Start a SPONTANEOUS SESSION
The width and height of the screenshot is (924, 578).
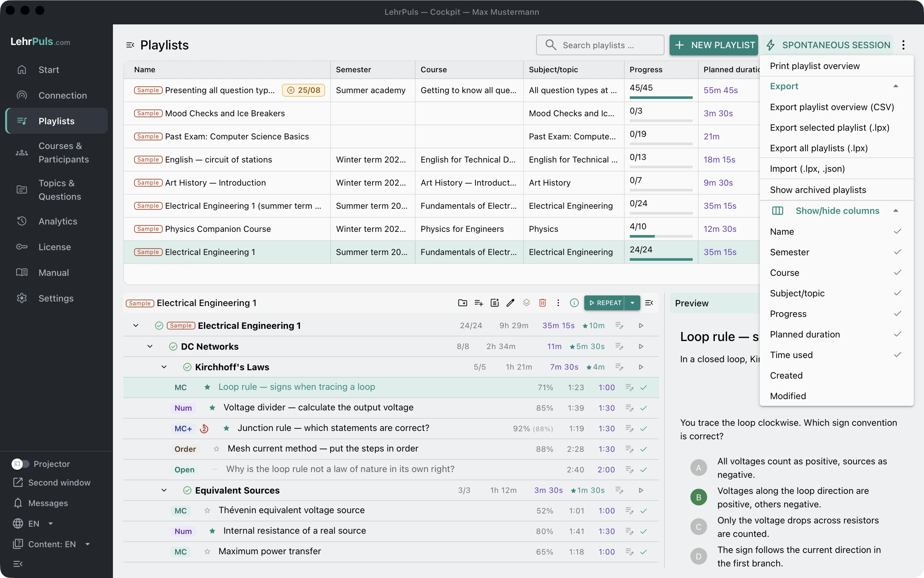click(827, 45)
